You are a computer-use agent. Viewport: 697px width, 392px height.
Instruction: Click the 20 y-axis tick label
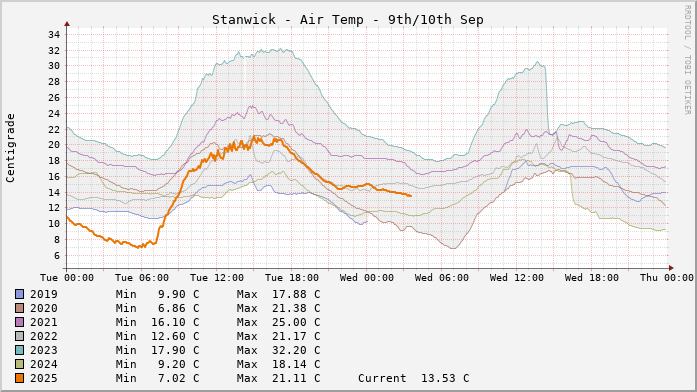[54, 145]
